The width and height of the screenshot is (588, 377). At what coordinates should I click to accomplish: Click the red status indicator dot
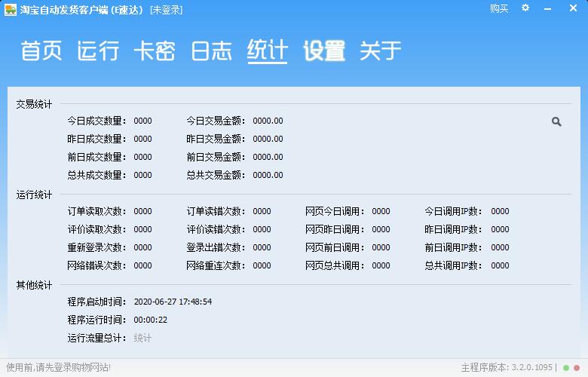tap(577, 368)
